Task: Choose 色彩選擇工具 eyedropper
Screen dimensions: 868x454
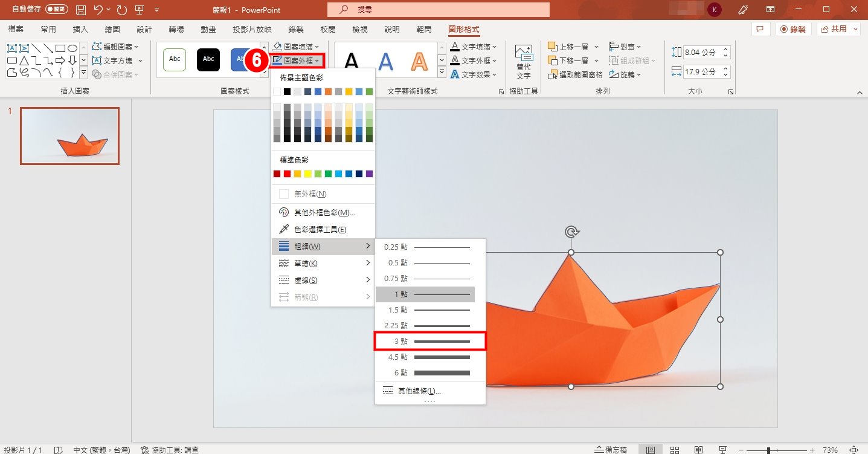Action: [x=323, y=229]
